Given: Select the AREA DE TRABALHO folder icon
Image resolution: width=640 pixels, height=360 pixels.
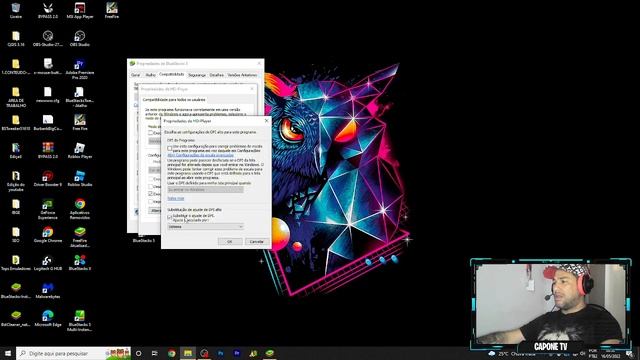Looking at the screenshot, I should [16, 97].
